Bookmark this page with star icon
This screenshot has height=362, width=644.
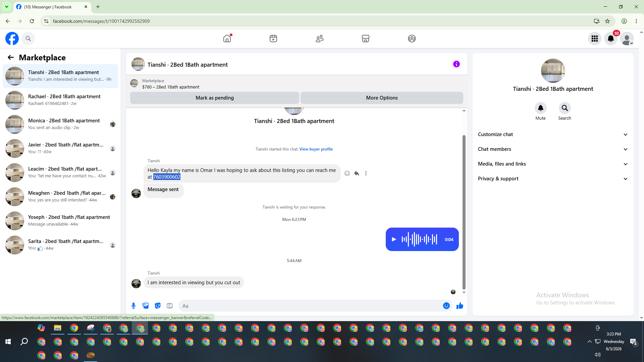pos(607,21)
